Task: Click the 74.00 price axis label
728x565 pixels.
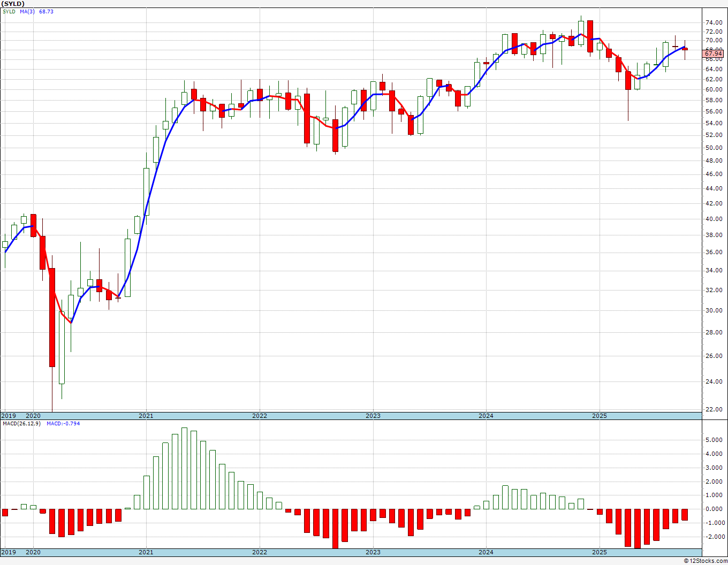Action: 714,22
